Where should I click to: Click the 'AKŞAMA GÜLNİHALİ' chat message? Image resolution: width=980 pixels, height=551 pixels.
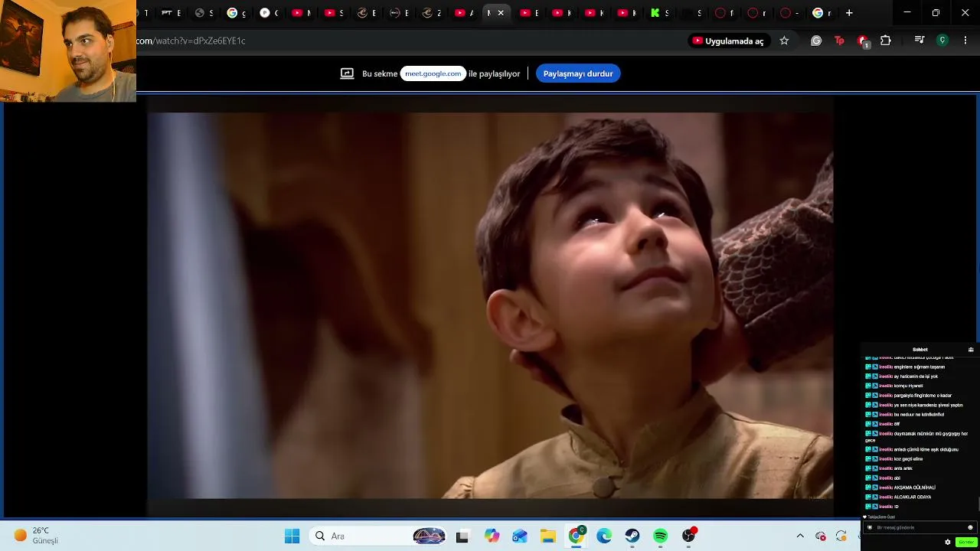coord(915,487)
